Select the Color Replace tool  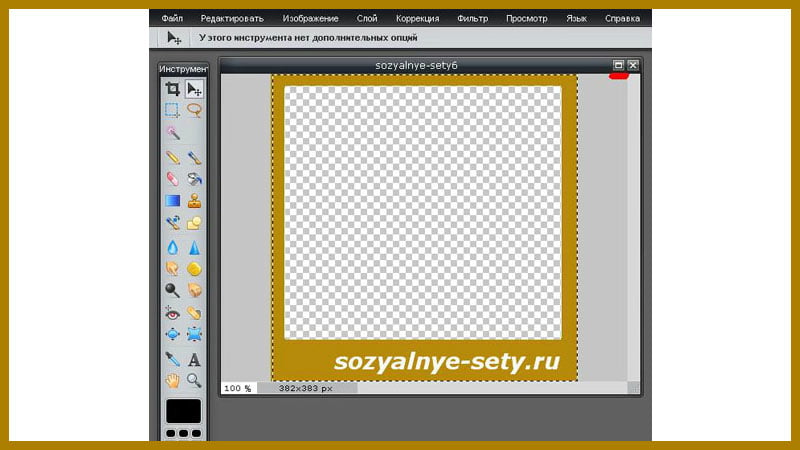(x=172, y=222)
